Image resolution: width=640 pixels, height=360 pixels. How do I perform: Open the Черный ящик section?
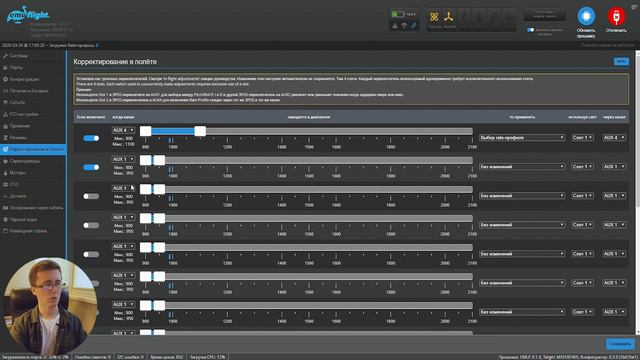click(33, 219)
